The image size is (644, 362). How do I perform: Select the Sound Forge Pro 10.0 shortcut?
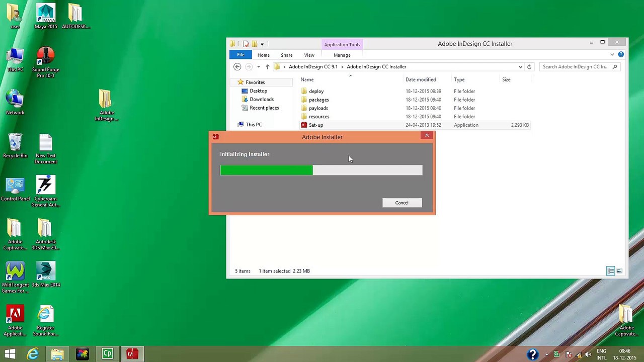click(46, 62)
